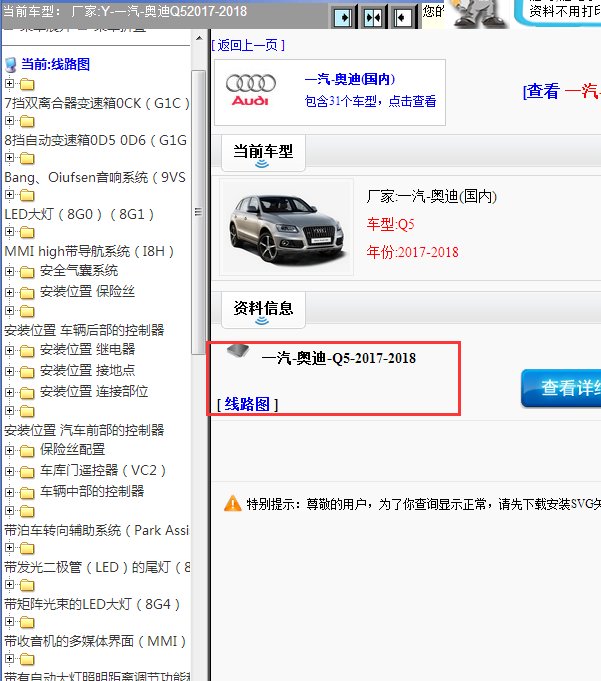The image size is (601, 681).
Task: Select 安装位置 连接部位 tree item
Action: pos(94,392)
